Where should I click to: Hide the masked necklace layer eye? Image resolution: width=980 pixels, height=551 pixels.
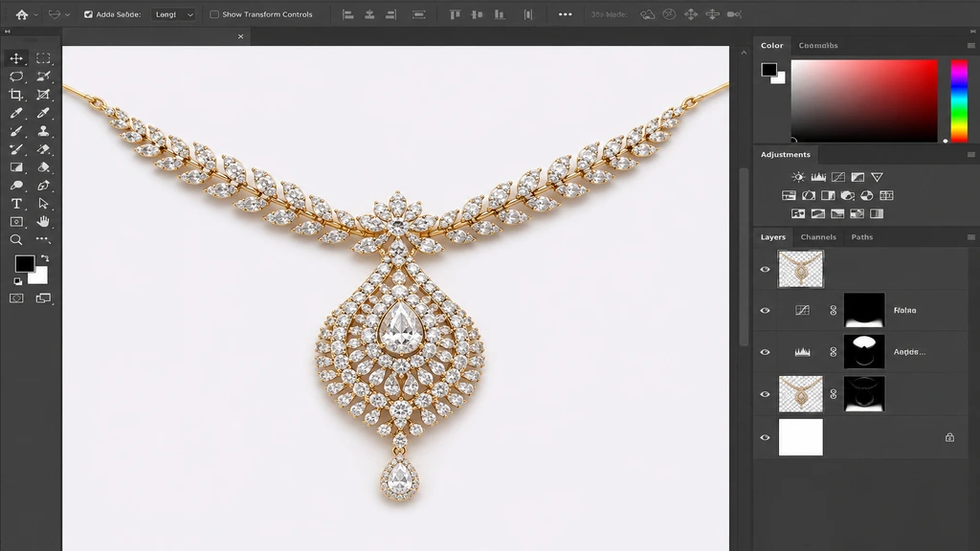coord(765,394)
